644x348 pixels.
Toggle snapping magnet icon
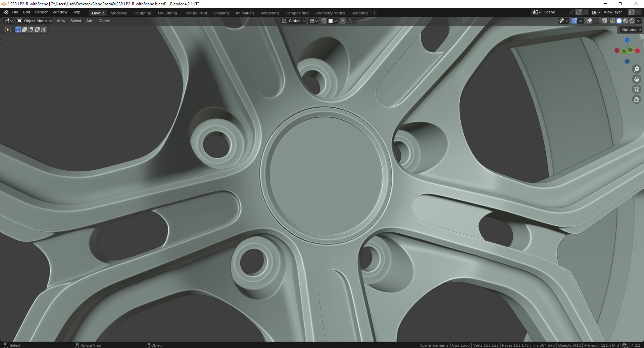(x=324, y=21)
